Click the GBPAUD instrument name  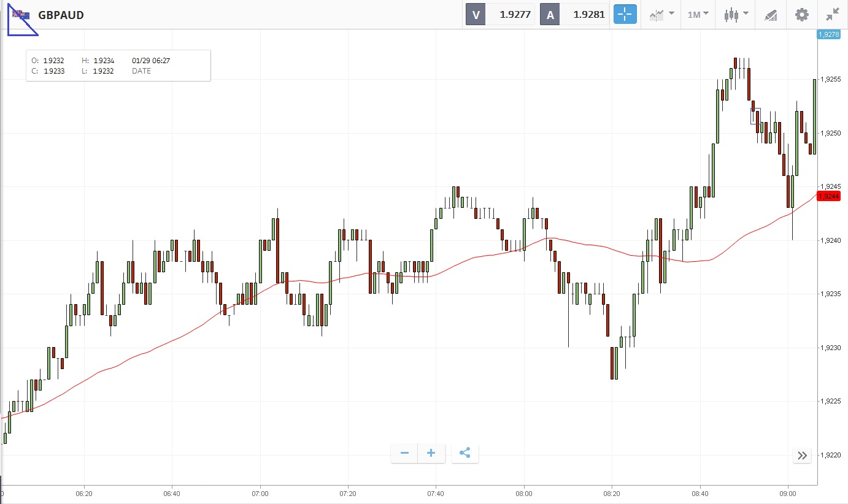click(x=61, y=15)
